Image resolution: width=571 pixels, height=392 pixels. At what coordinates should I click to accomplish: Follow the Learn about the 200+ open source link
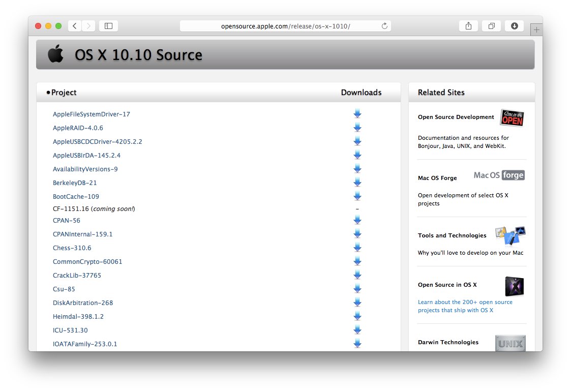(465, 306)
